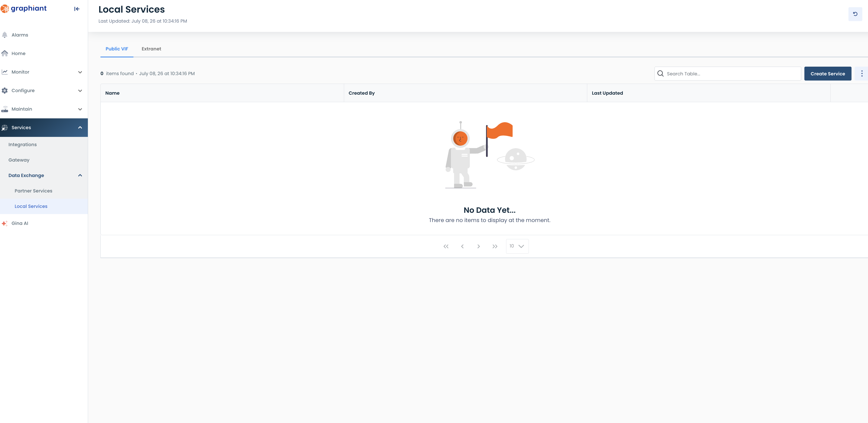Screen dimensions: 868x423
Task: Go to the previous page
Action: (462, 247)
